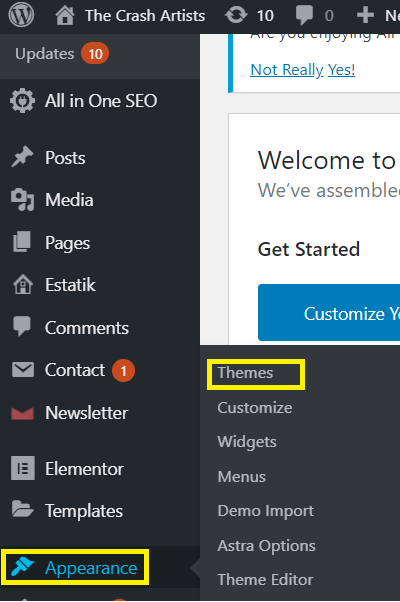Click the Estatik house icon

click(23, 284)
